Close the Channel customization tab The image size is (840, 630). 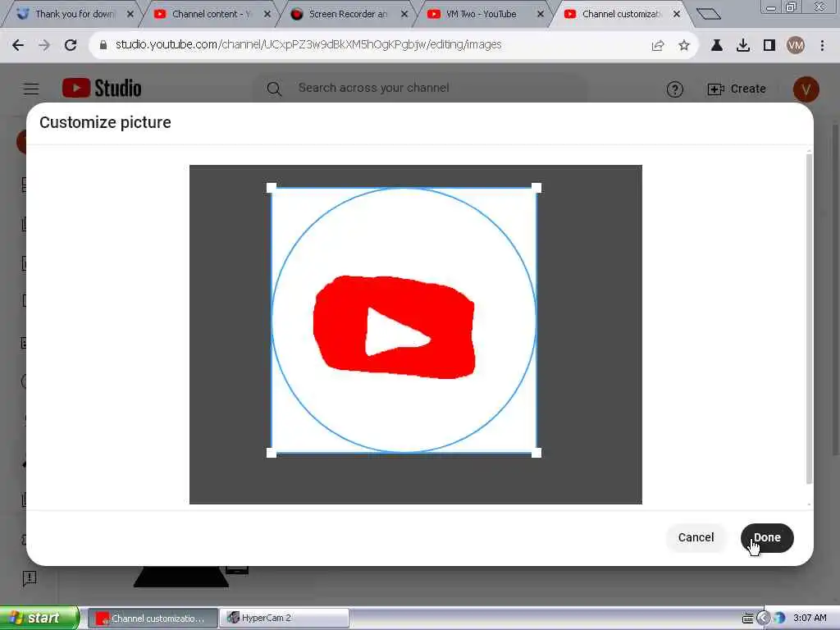click(x=677, y=14)
